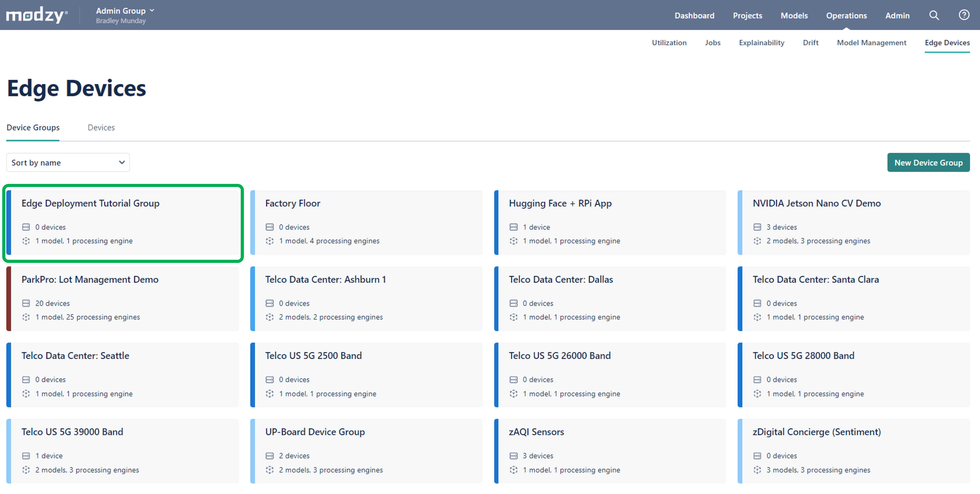Click the search magnifier icon

pos(934,15)
